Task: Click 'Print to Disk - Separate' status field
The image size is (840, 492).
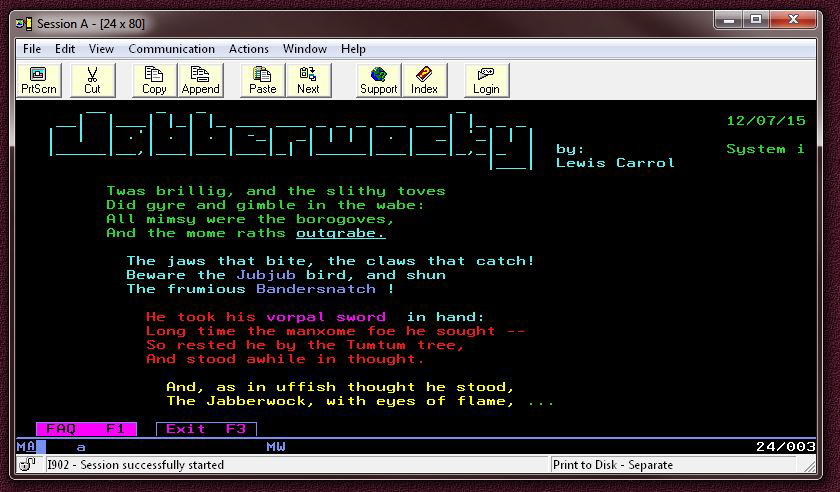Action: (x=613, y=465)
